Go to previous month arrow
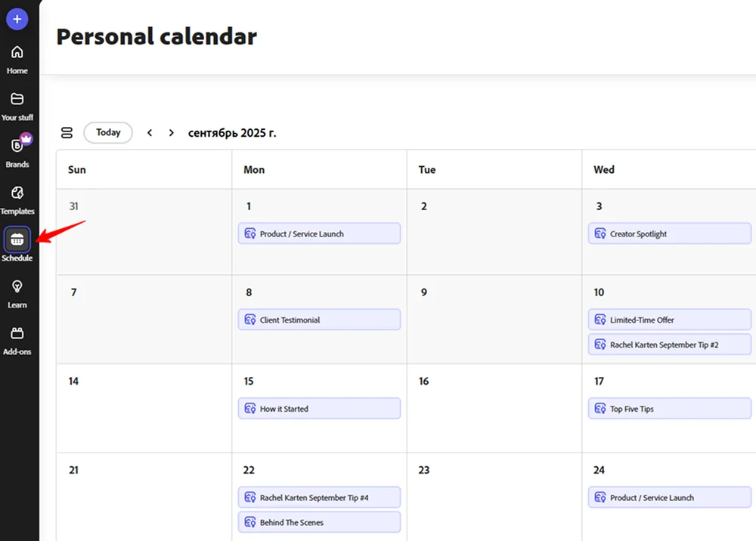756x541 pixels. [150, 133]
